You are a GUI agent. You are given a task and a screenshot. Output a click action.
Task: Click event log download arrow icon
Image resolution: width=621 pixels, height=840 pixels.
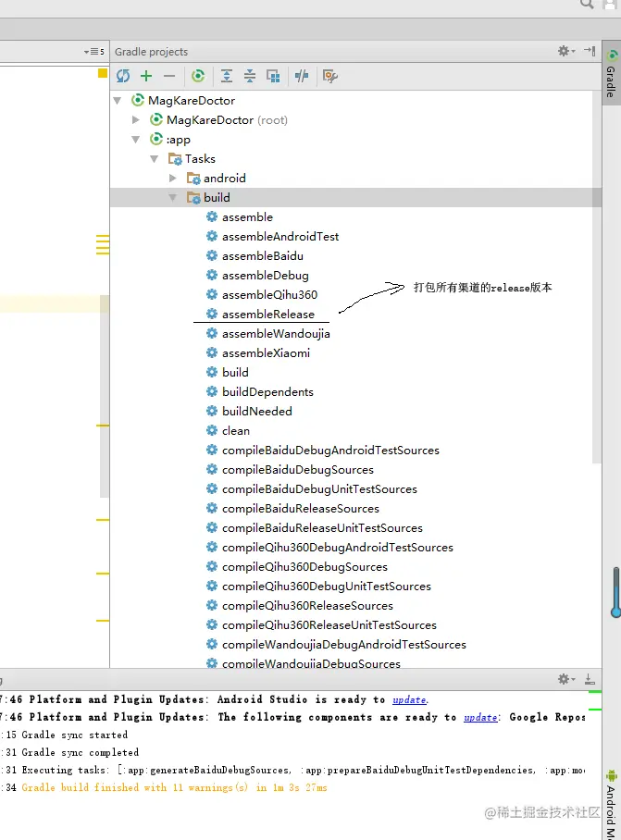tap(590, 679)
